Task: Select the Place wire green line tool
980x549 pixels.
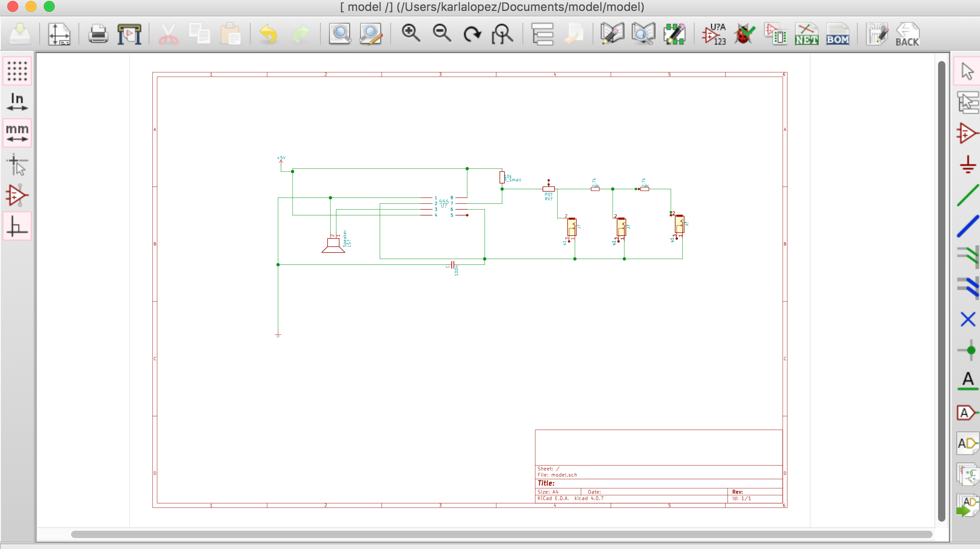Action: pos(967,195)
